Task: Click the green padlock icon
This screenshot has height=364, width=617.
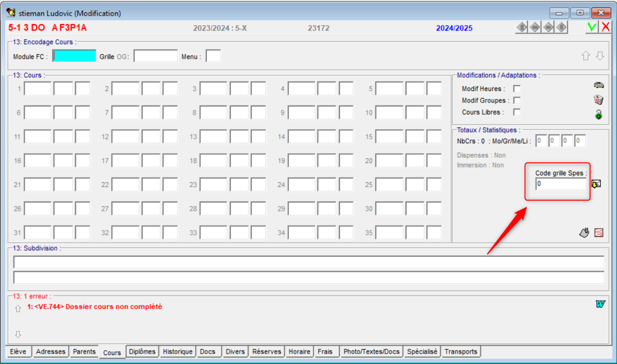Action: click(599, 115)
